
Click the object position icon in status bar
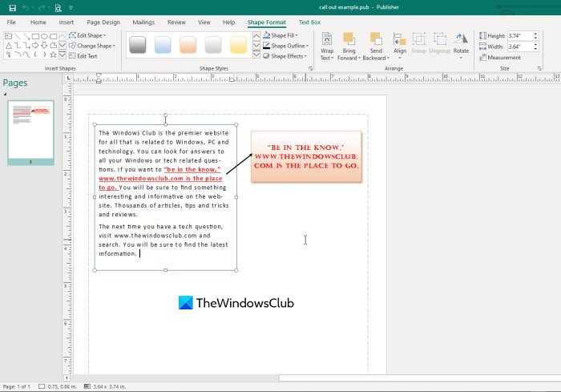point(42,386)
